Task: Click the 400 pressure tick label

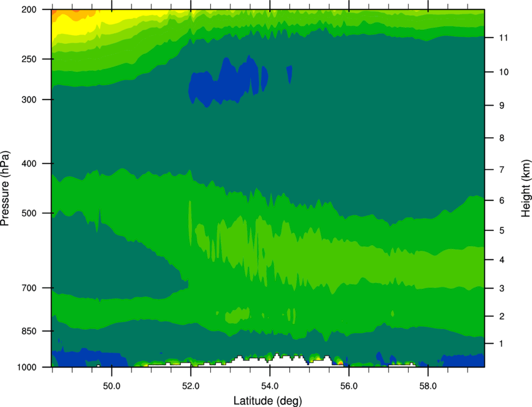Action: (x=29, y=163)
